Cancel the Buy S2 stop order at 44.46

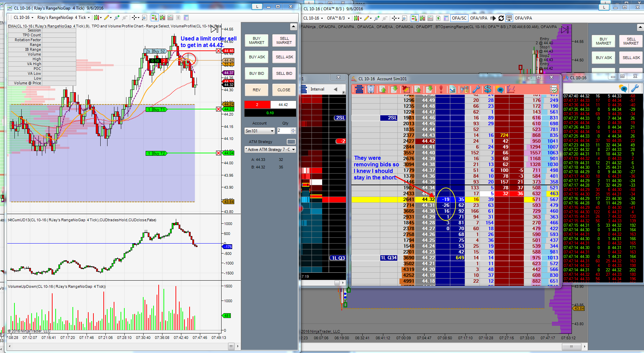coord(218,51)
